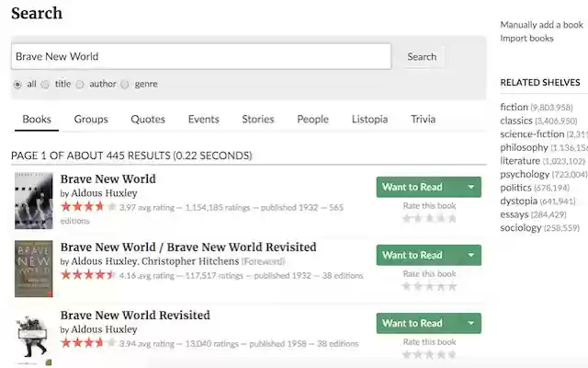Select the 'genre' search radio button
This screenshot has width=588, height=368.
click(x=125, y=84)
